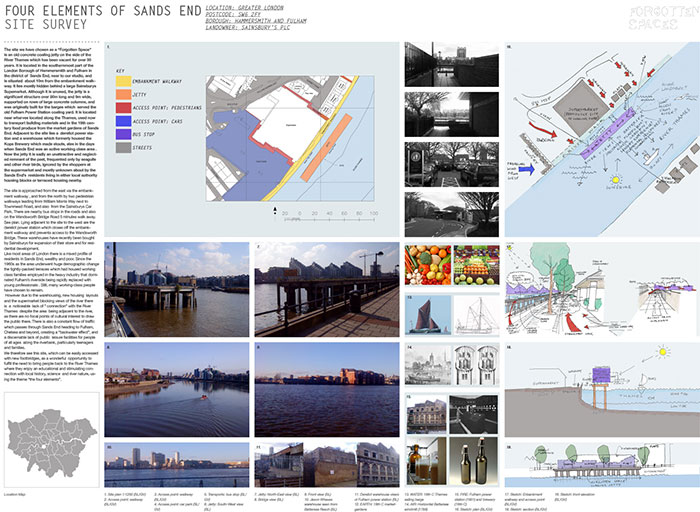This screenshot has height=512, width=700.
Task: Click the Forgotten Spaces logo
Action: click(x=663, y=18)
